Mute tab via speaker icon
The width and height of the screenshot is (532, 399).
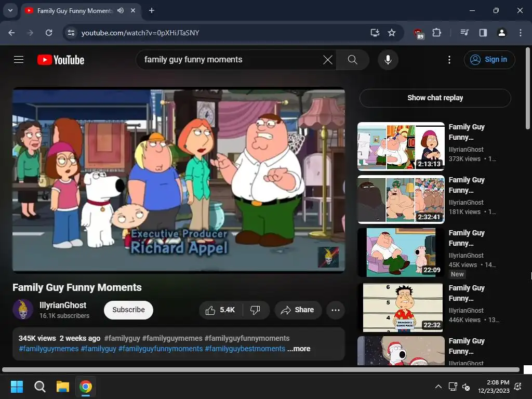[x=121, y=10]
